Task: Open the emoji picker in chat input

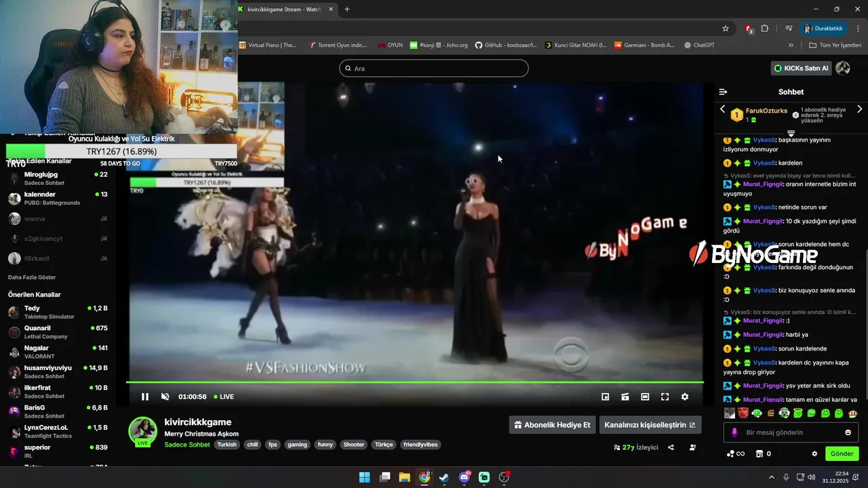Action: click(848, 432)
